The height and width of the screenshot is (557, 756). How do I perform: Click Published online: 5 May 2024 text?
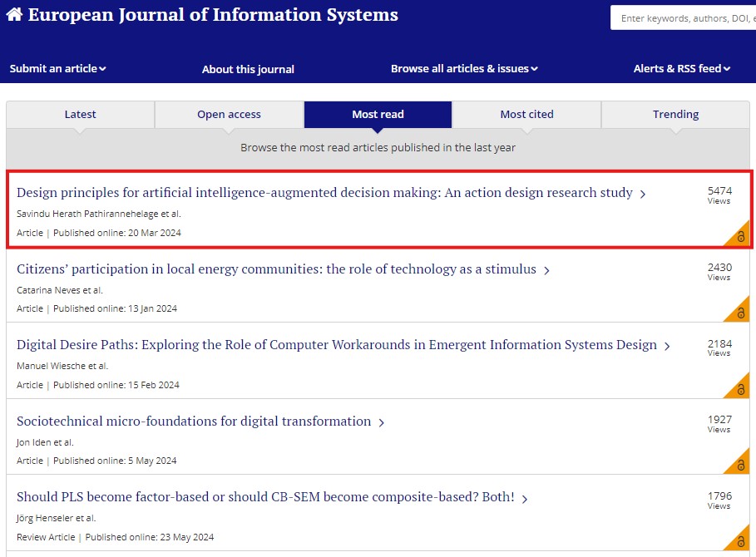(x=115, y=461)
